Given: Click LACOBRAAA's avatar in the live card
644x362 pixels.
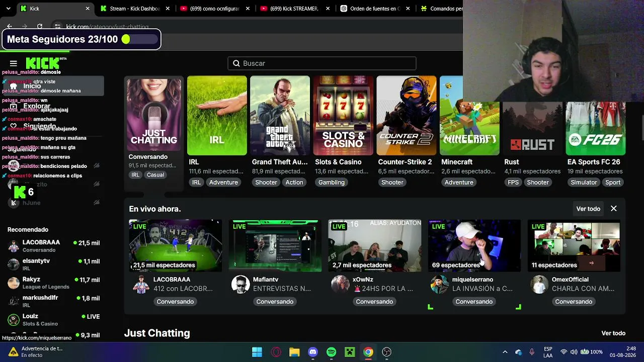Looking at the screenshot, I should pyautogui.click(x=141, y=285).
